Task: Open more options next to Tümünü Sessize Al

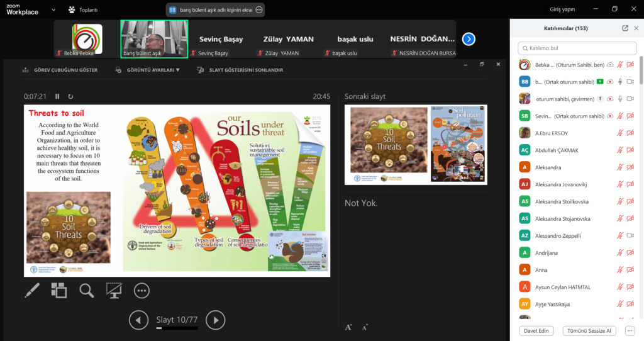Action: pos(630,330)
